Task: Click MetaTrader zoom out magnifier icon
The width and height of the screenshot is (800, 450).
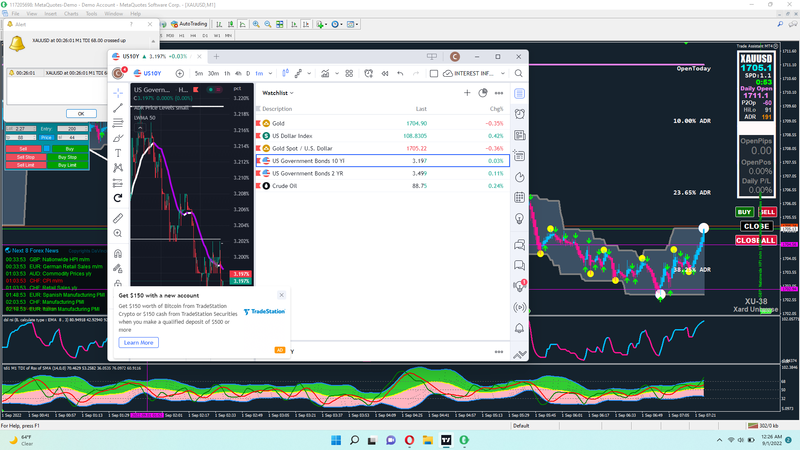Action: pyautogui.click(x=267, y=24)
